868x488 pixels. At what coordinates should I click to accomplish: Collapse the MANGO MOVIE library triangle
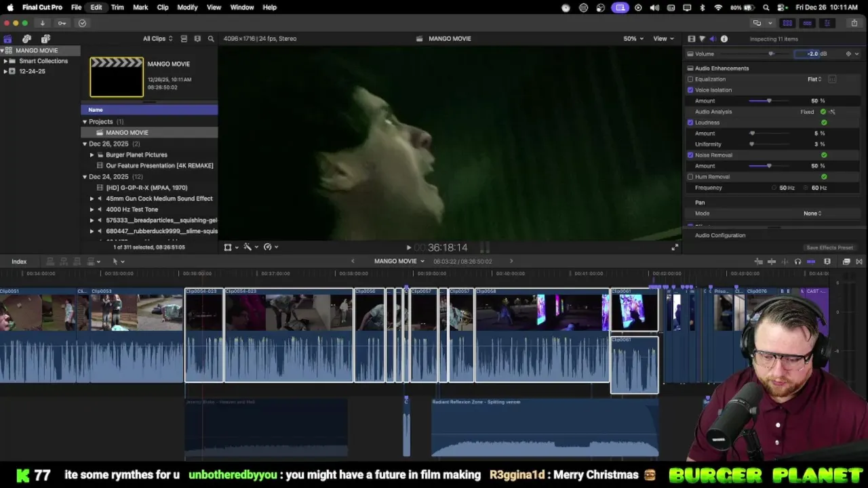[3, 51]
